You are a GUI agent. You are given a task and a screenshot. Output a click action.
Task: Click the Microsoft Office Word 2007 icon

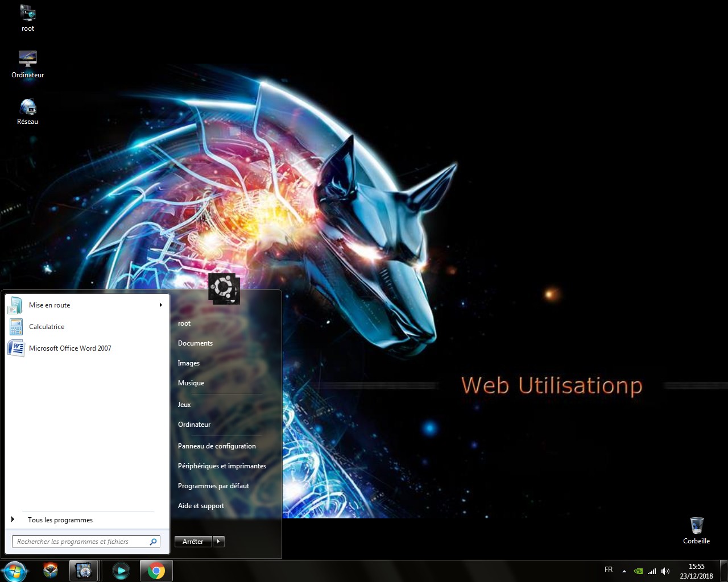pyautogui.click(x=15, y=348)
